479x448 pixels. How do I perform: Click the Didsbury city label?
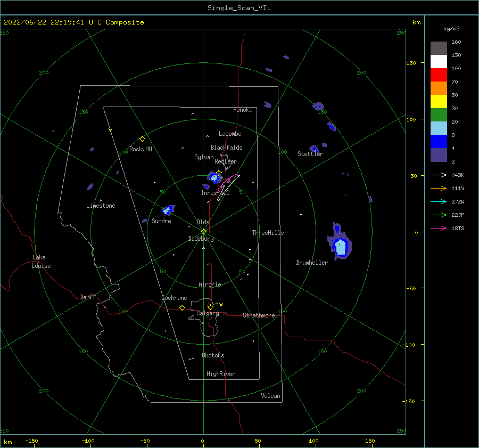pyautogui.click(x=201, y=239)
